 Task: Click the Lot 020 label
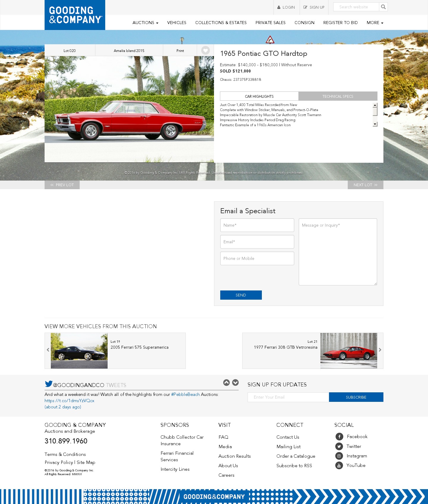pyautogui.click(x=70, y=50)
